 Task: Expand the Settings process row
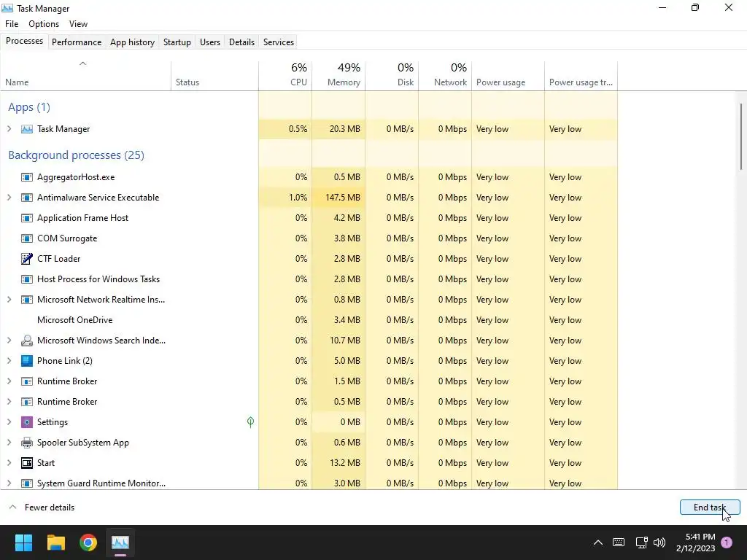pyautogui.click(x=9, y=422)
